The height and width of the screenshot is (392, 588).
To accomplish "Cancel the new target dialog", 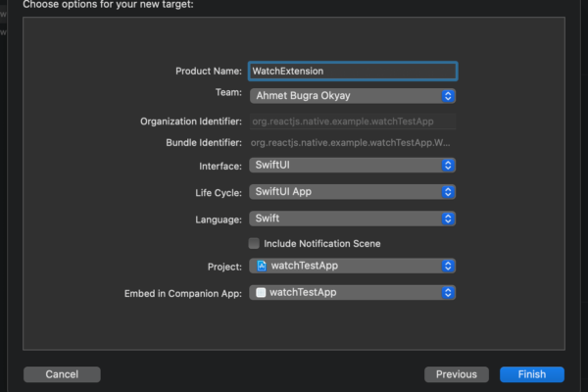I will (x=62, y=374).
